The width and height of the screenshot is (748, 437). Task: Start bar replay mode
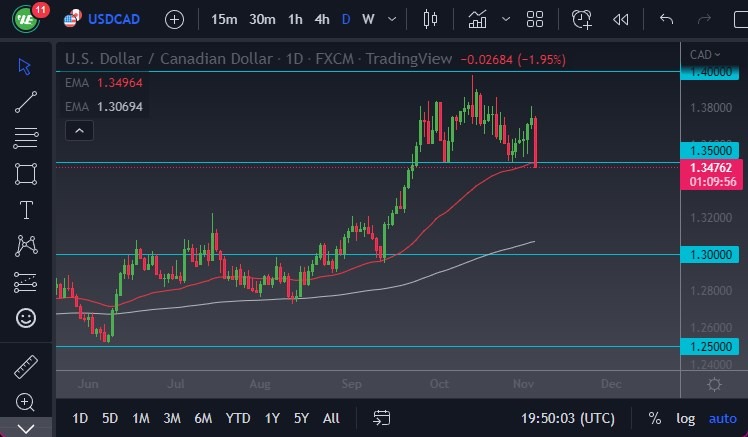[x=621, y=20]
